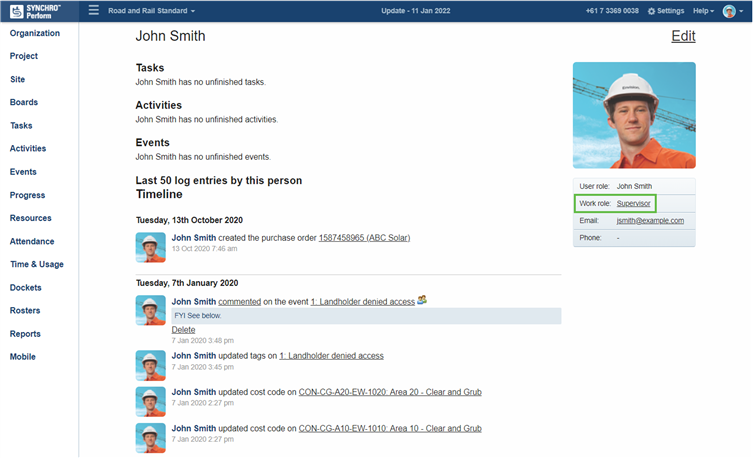This screenshot has height=458, width=753.
Task: Click avatar beside the commented entry
Action: point(151,311)
